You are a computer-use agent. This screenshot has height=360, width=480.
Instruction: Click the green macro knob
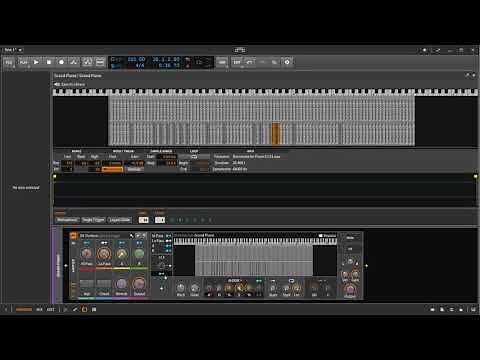coord(139,254)
